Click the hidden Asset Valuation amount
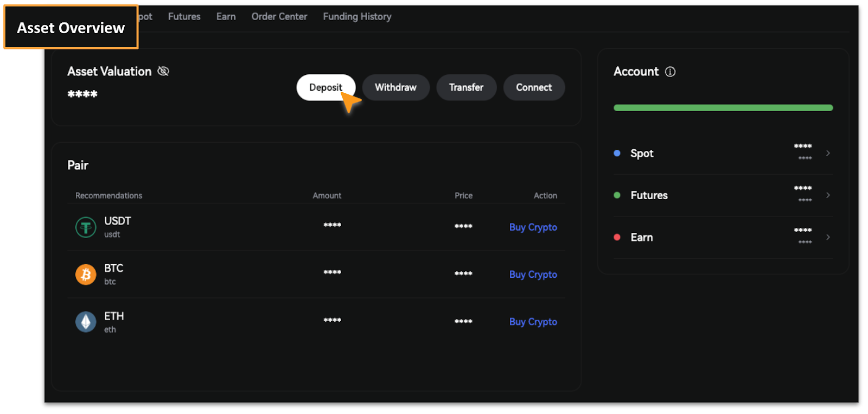The image size is (868, 414). point(82,94)
